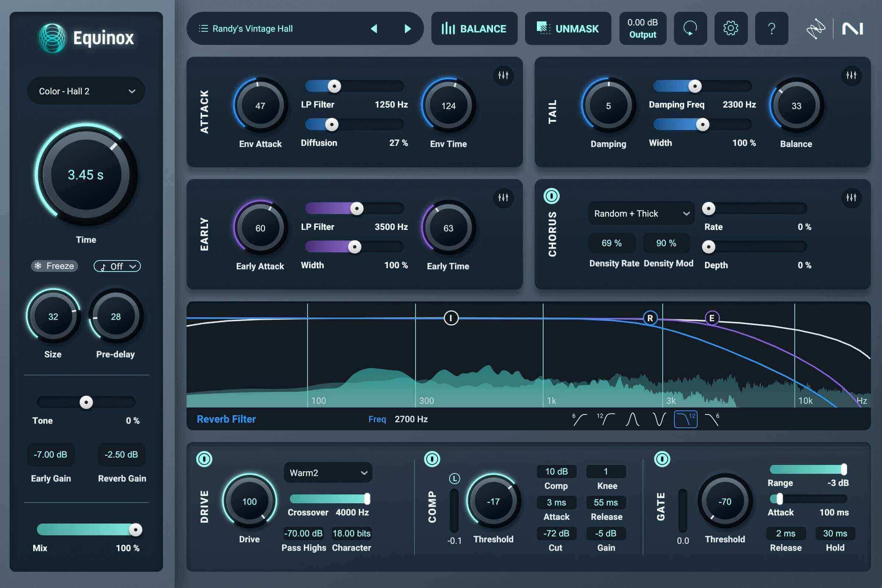
Task: Click the Native Instruments logo
Action: pyautogui.click(x=853, y=28)
